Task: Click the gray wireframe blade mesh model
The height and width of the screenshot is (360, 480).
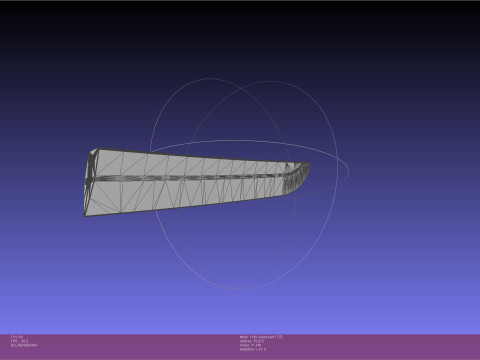Action: tap(197, 182)
